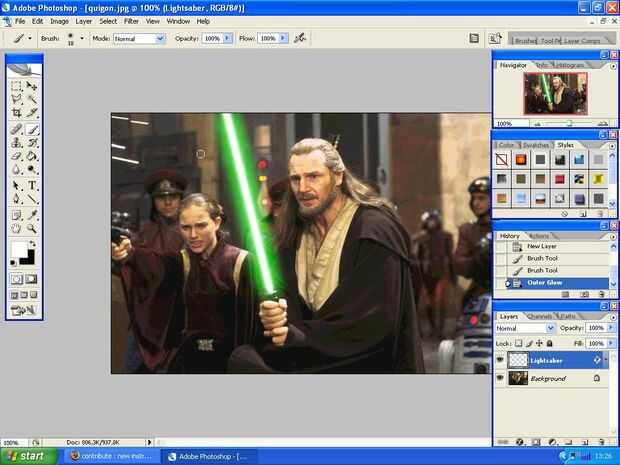Select the Brush tool in toolbox

(x=32, y=129)
